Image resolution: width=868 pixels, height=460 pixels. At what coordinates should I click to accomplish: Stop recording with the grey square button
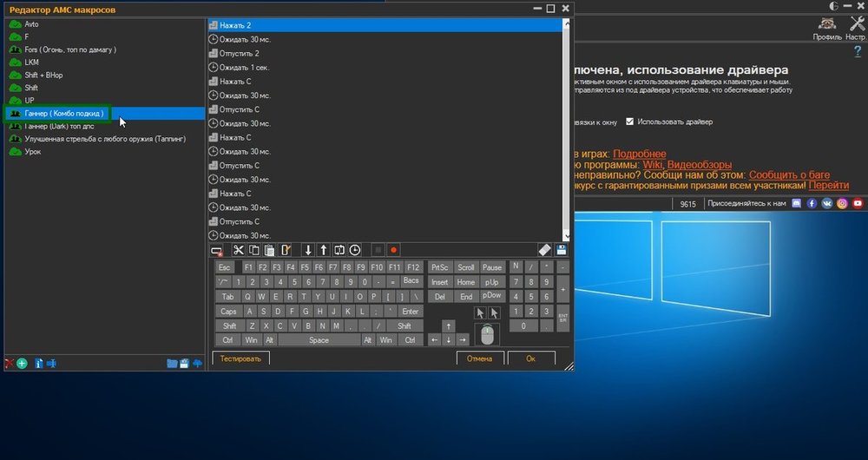tap(378, 250)
